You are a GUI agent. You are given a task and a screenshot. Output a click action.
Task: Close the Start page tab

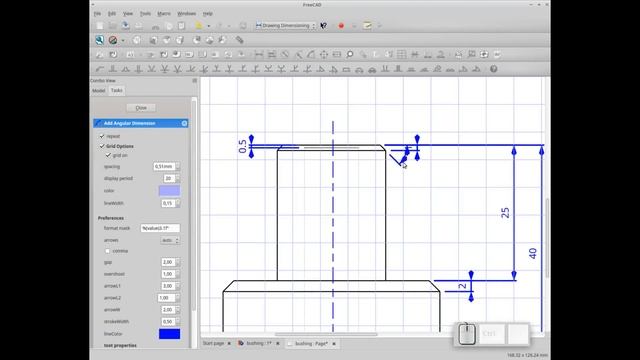coord(229,344)
